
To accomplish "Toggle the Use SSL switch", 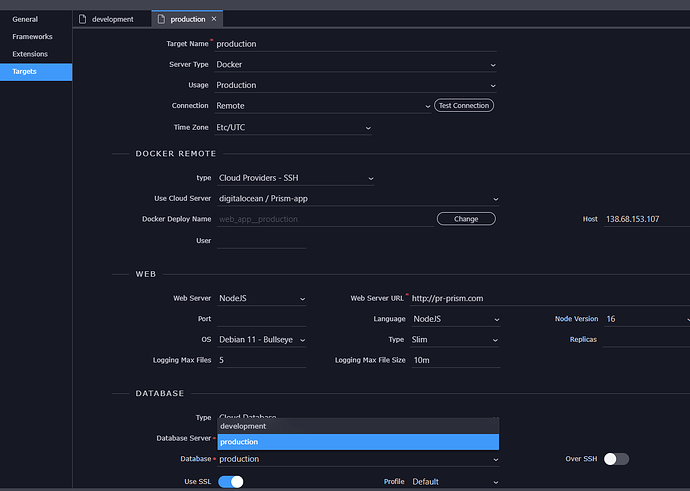I will [x=231, y=482].
